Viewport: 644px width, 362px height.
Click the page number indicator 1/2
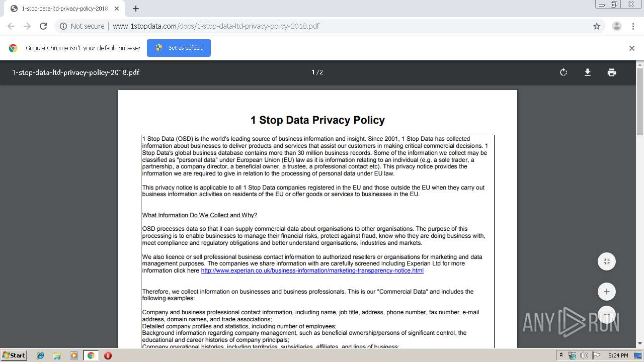(x=317, y=72)
